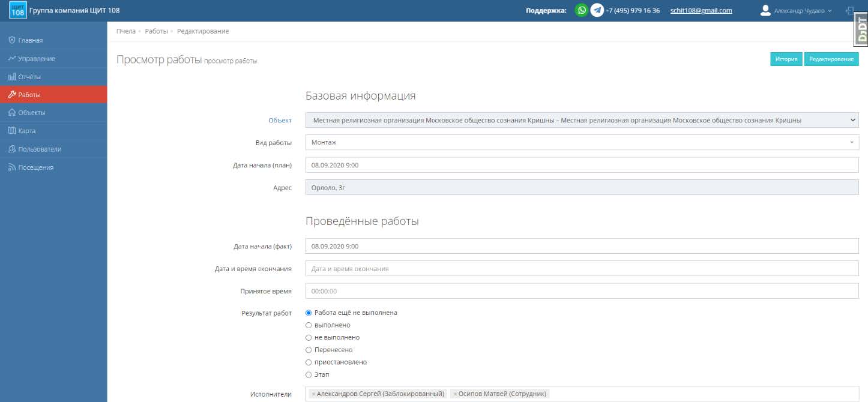Click the logout icon in header
Screen dimensions: 868x402
pos(849,11)
